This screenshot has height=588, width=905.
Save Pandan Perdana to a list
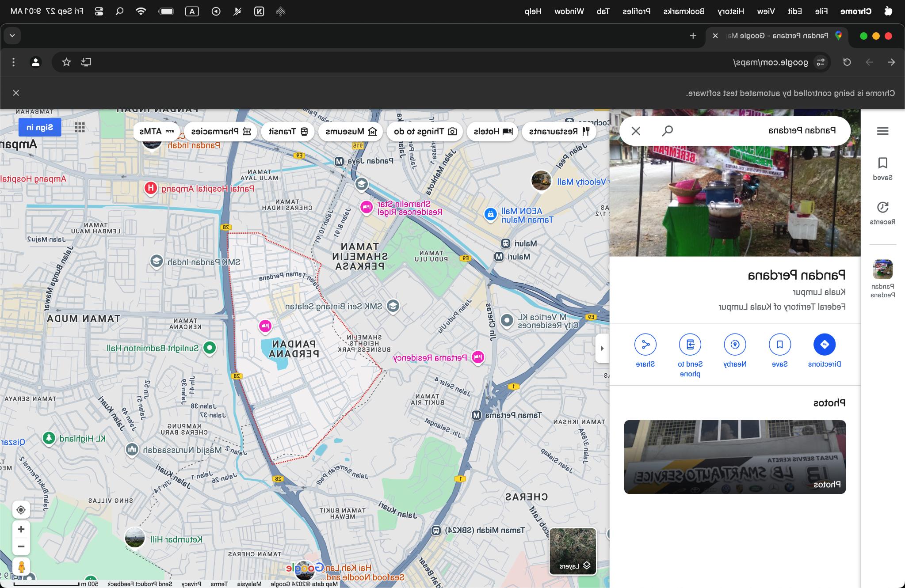click(779, 351)
